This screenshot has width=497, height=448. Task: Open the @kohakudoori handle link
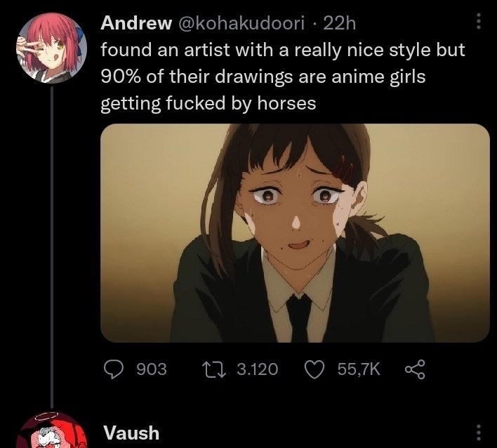pos(241,23)
